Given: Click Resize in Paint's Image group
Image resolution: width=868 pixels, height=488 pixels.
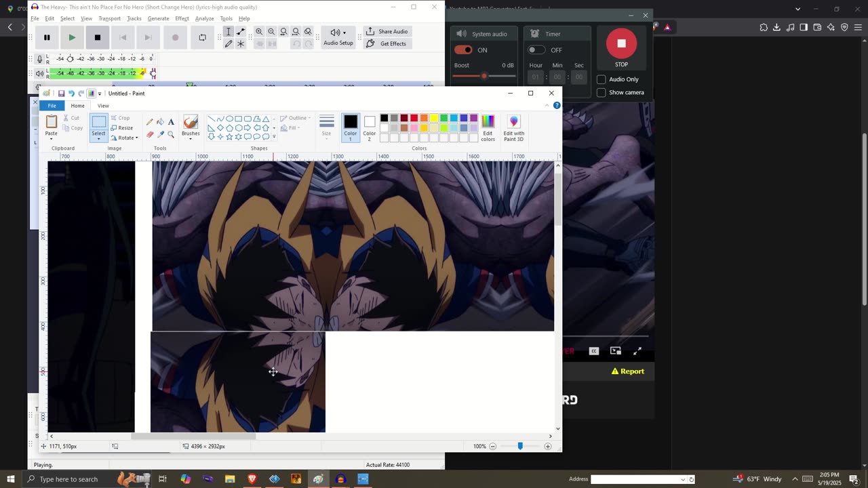Looking at the screenshot, I should pos(121,128).
